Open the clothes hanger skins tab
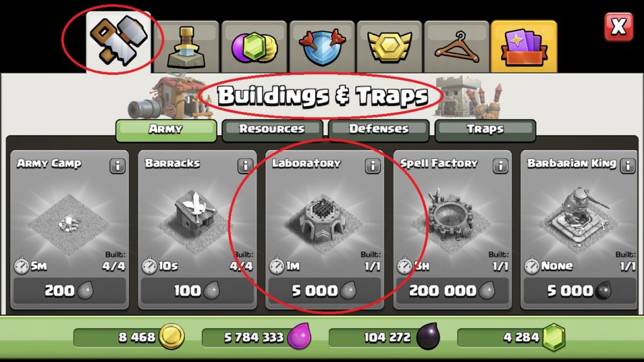Viewport: 644px width, 362px height. 457,47
